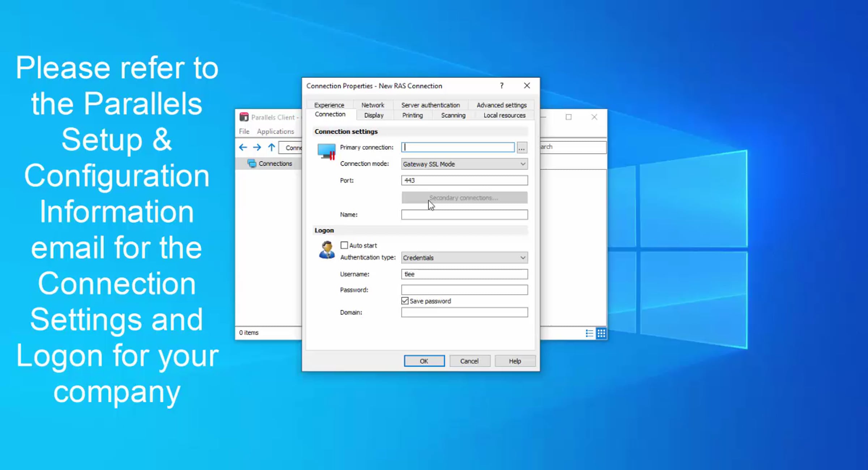Click the Help button in the dialog

click(515, 361)
